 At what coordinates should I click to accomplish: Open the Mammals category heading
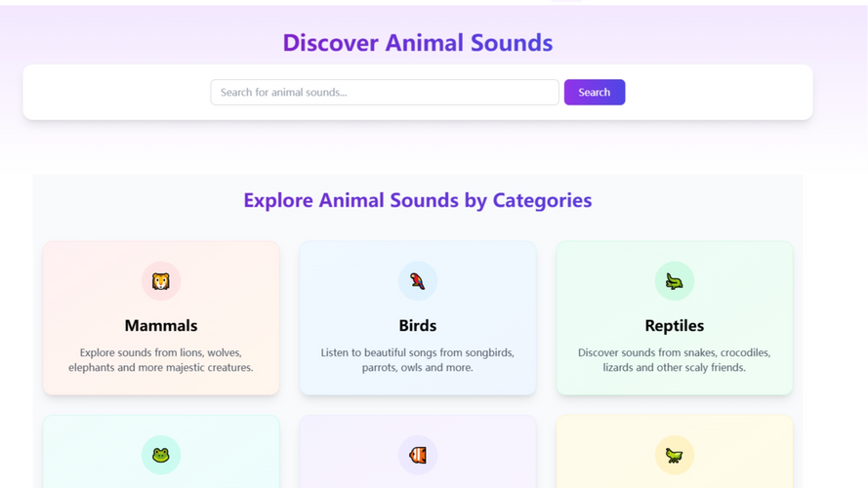(160, 325)
